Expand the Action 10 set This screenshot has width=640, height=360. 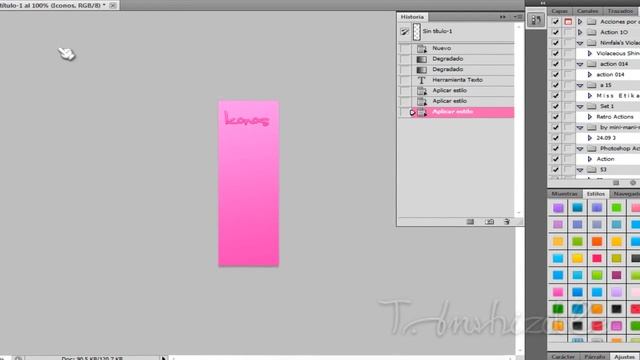[x=580, y=32]
